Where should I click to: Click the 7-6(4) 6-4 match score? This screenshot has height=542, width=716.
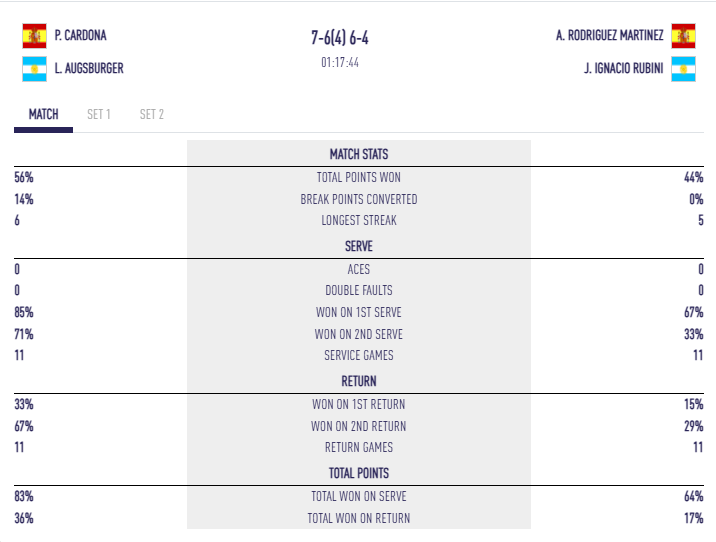pos(340,38)
